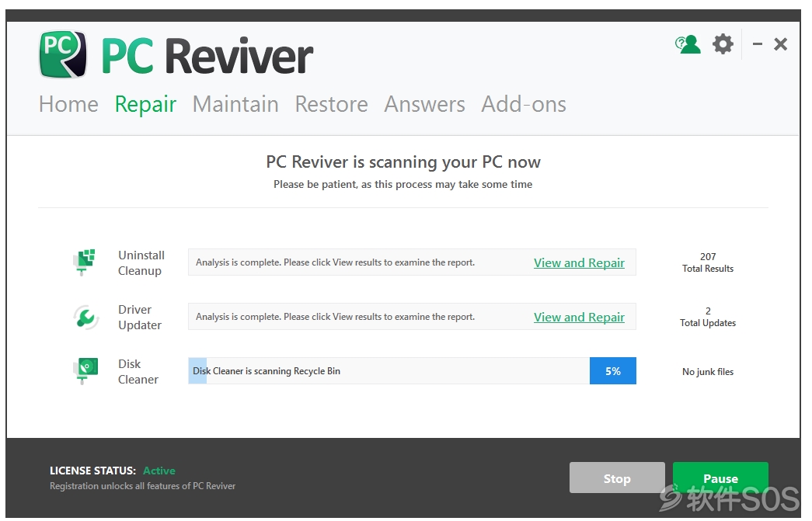
Task: Click the Disk Cleaner label
Action: coord(138,371)
